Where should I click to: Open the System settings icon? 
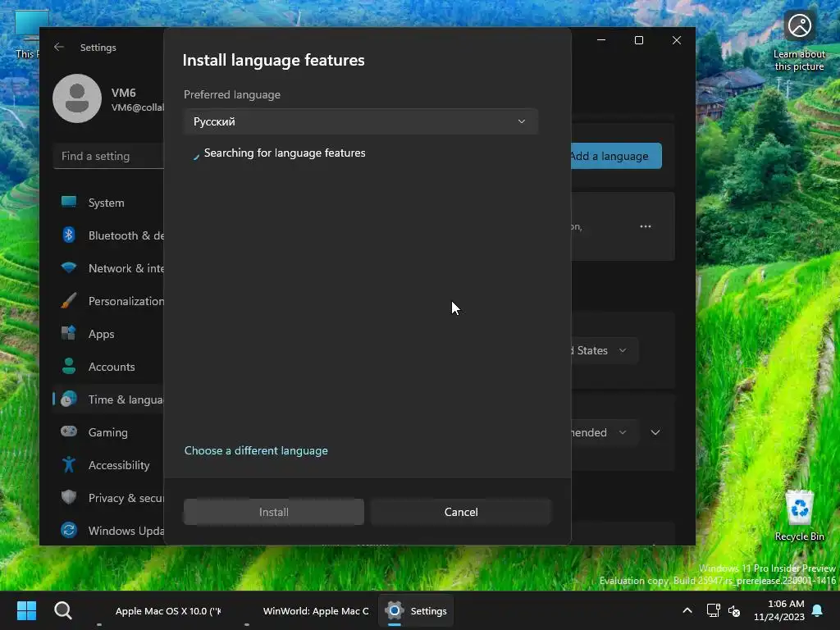pyautogui.click(x=69, y=203)
